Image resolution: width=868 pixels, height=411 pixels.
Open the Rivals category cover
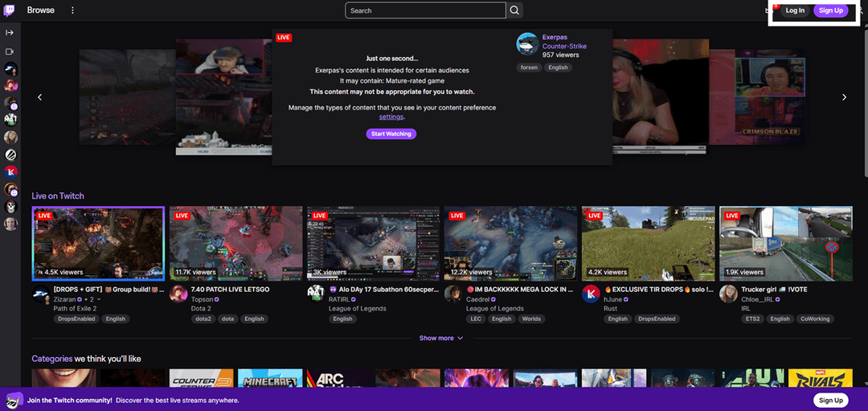tap(821, 378)
